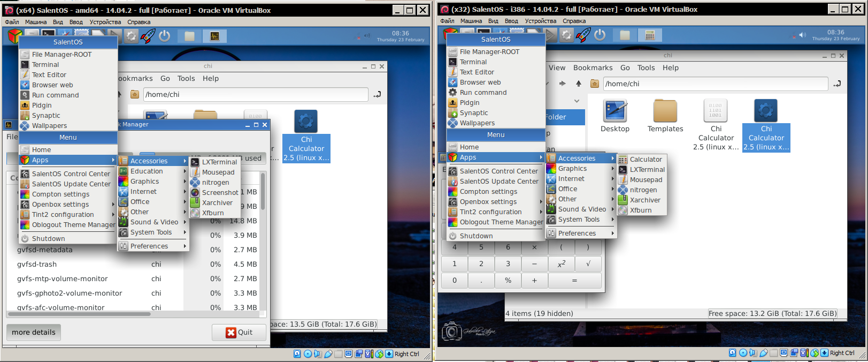Click the rocket launcher icon in x32 panel
868x362 pixels.
583,35
